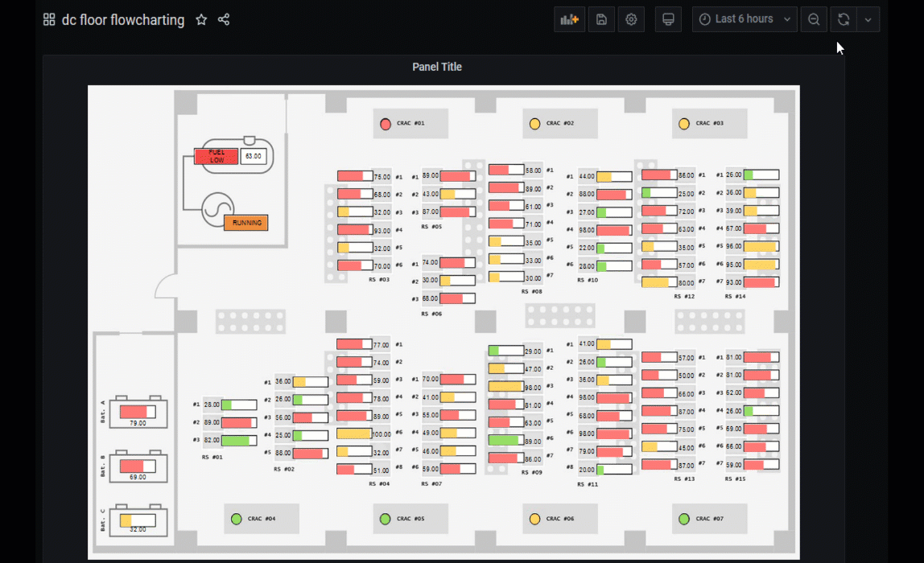Refresh the dashboard data
The height and width of the screenshot is (563, 924).
pyautogui.click(x=842, y=19)
